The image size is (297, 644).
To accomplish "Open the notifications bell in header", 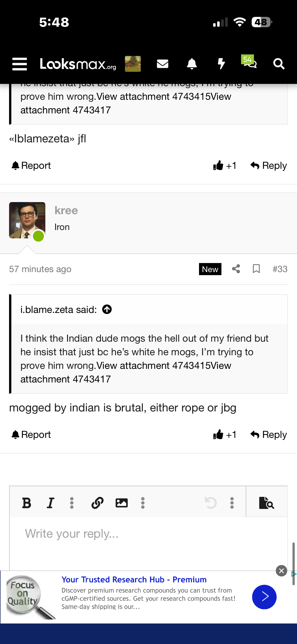I will tap(192, 64).
